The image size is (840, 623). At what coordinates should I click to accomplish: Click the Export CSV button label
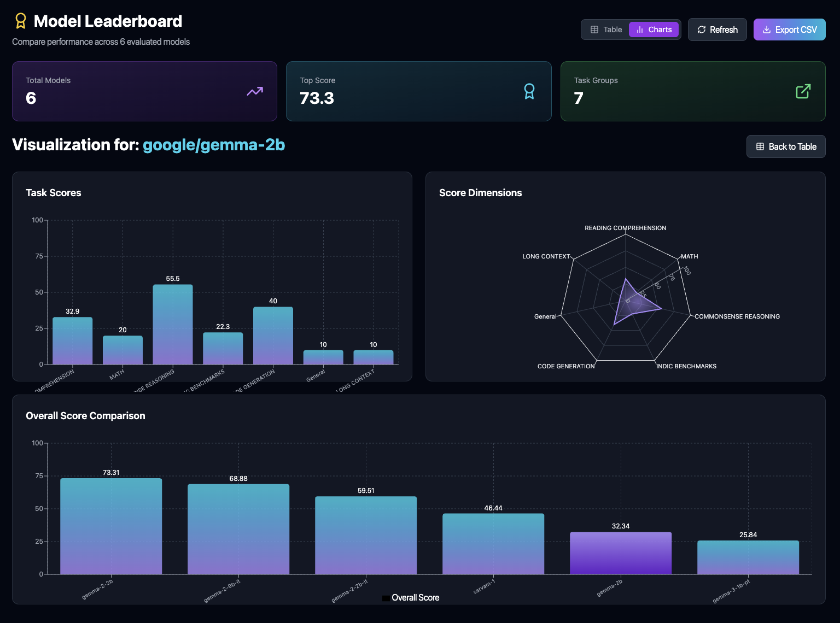coord(796,30)
